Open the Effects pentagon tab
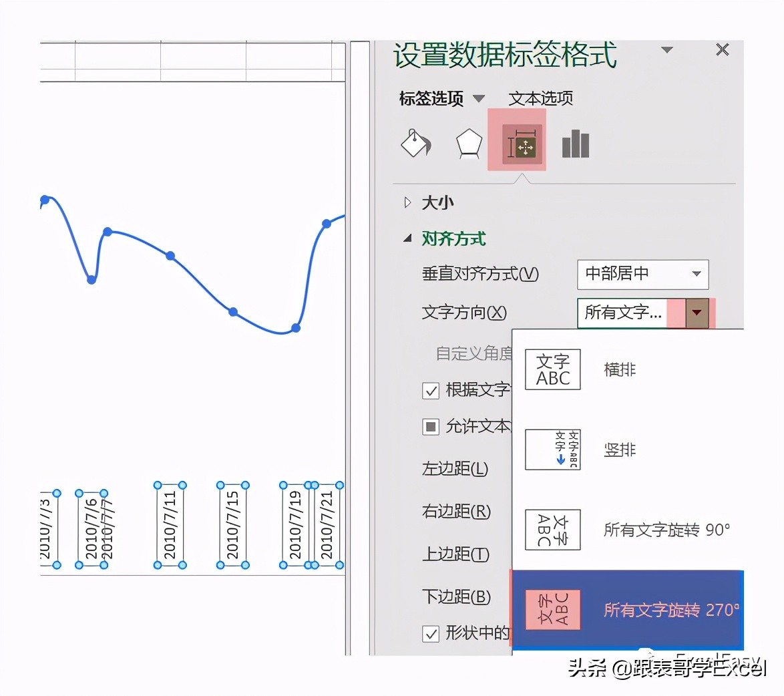784x696 pixels. coord(469,144)
